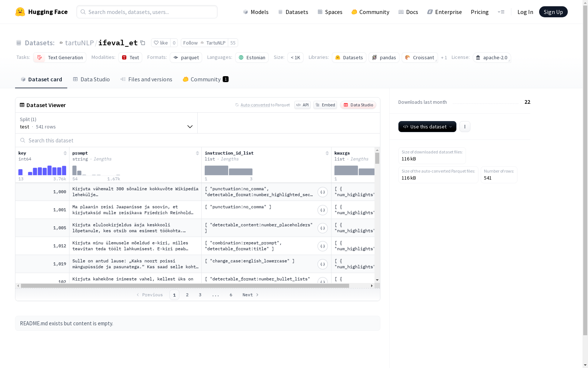Sort by instruction_id_list column
The height and width of the screenshot is (368, 588).
327,153
